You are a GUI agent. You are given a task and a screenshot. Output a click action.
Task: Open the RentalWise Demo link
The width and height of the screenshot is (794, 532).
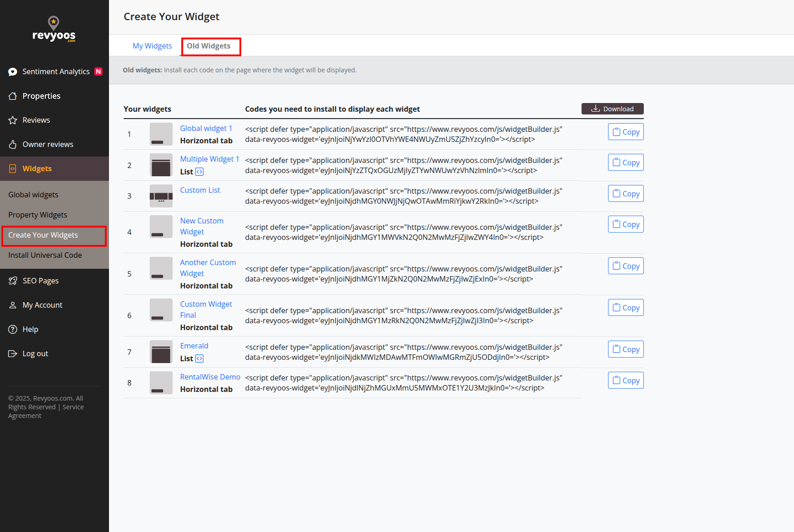pos(210,377)
